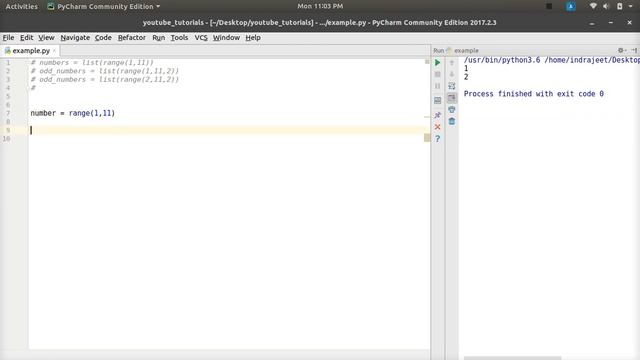640x360 pixels.
Task: Open the Help menu
Action: coord(253,38)
